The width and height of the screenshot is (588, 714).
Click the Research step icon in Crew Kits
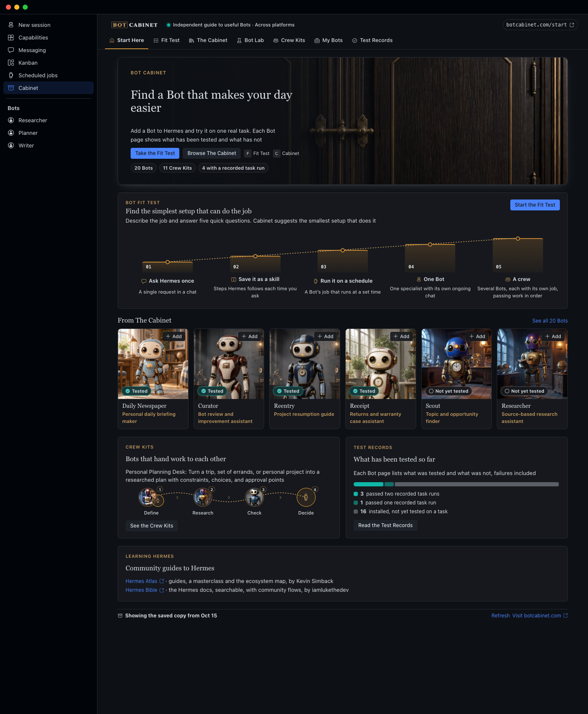point(203,497)
